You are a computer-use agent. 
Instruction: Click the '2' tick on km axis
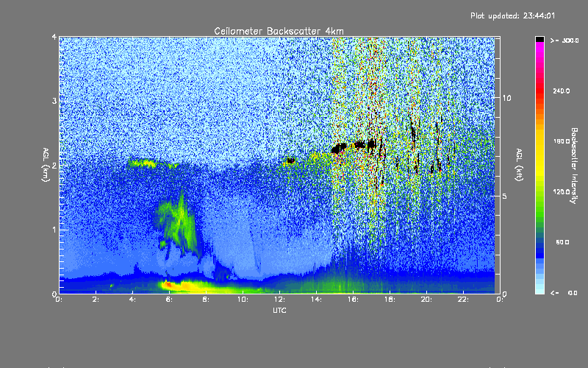(54, 166)
